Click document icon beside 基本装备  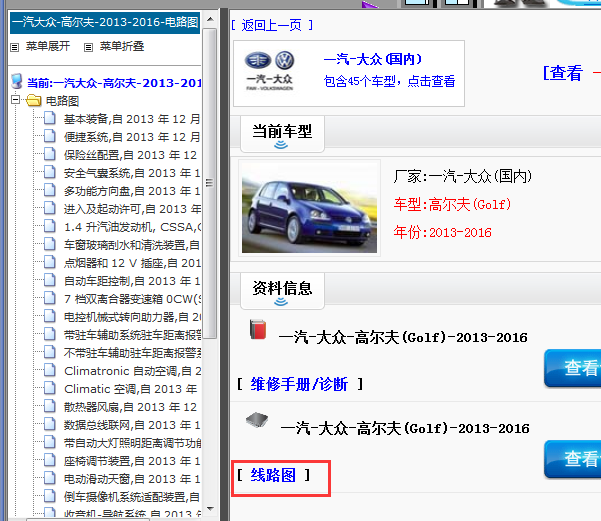click(49, 118)
